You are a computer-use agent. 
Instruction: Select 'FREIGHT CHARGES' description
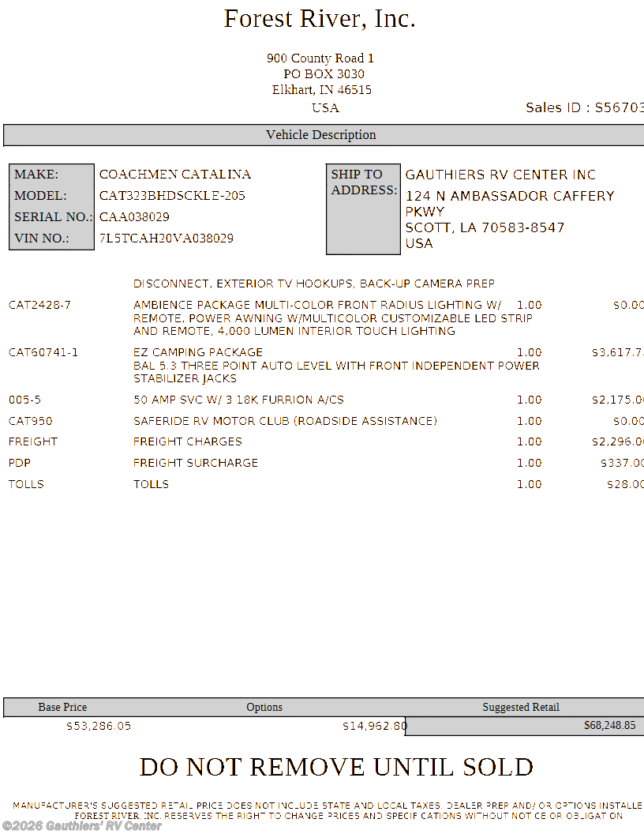click(x=188, y=441)
